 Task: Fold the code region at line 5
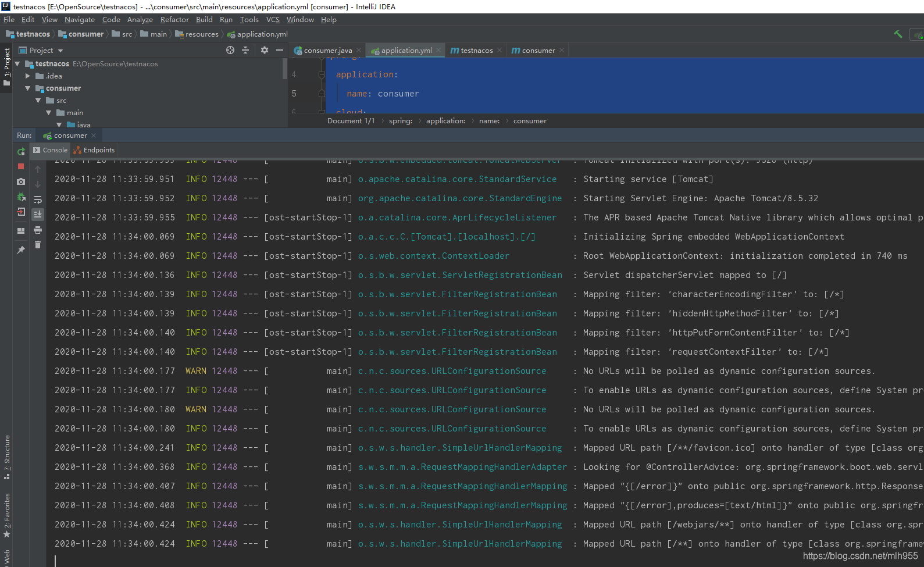point(322,94)
